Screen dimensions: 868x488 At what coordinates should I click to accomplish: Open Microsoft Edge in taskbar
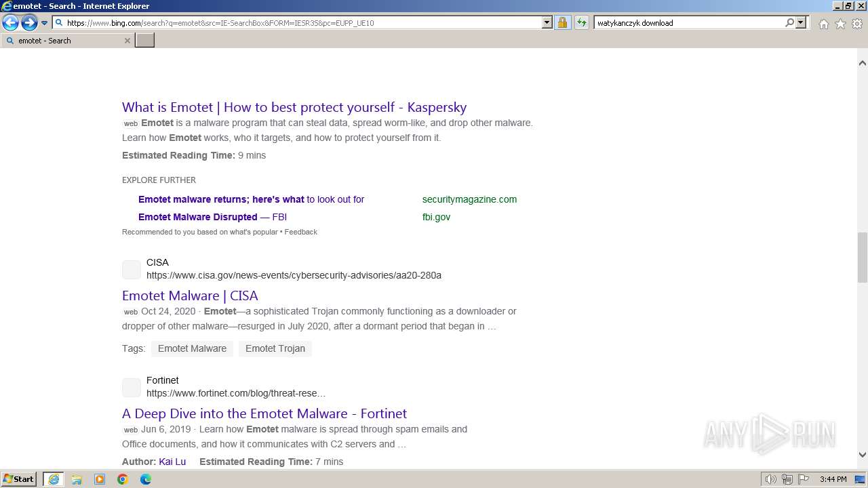click(146, 479)
